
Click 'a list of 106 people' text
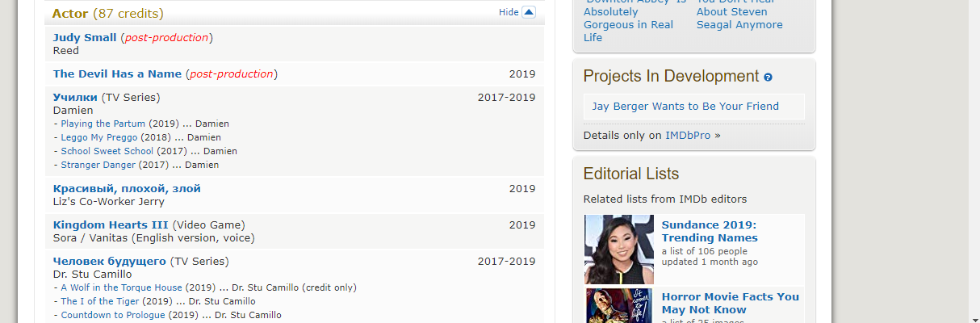(704, 251)
